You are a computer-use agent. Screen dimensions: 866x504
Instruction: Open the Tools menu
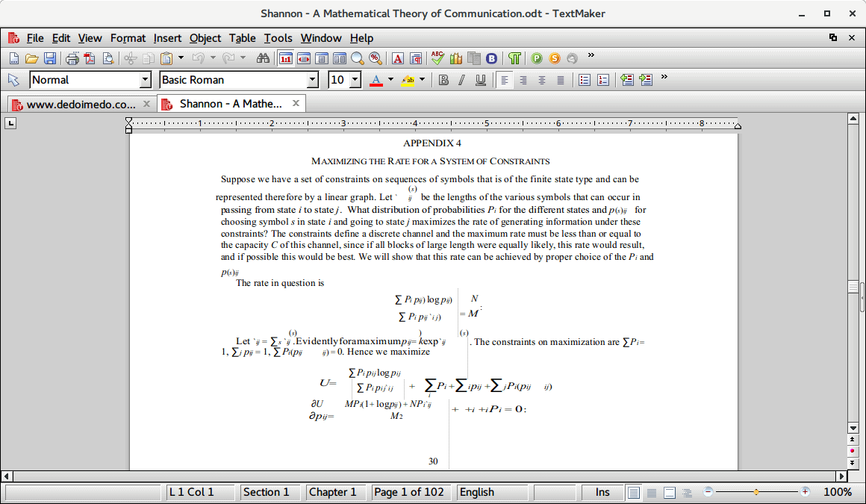(x=278, y=38)
